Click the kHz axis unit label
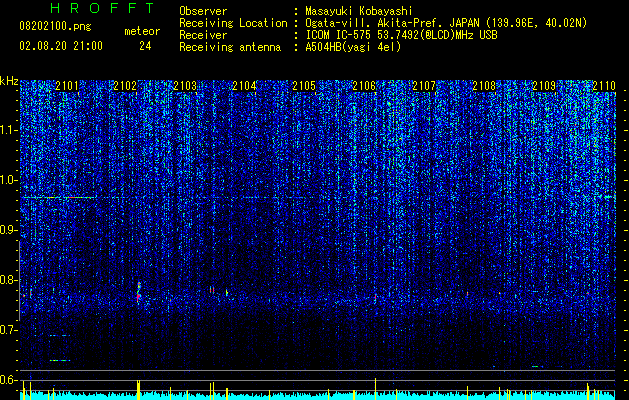This screenshot has width=629, height=400. click(x=9, y=81)
